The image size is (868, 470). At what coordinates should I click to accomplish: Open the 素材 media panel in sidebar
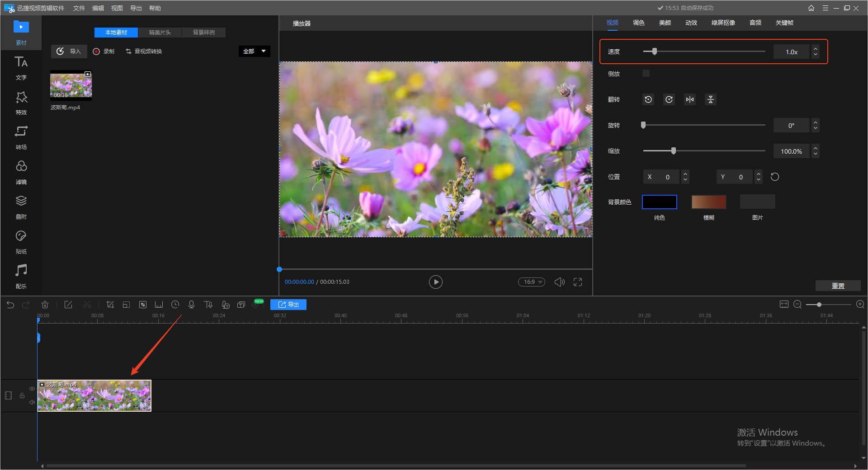click(x=21, y=33)
